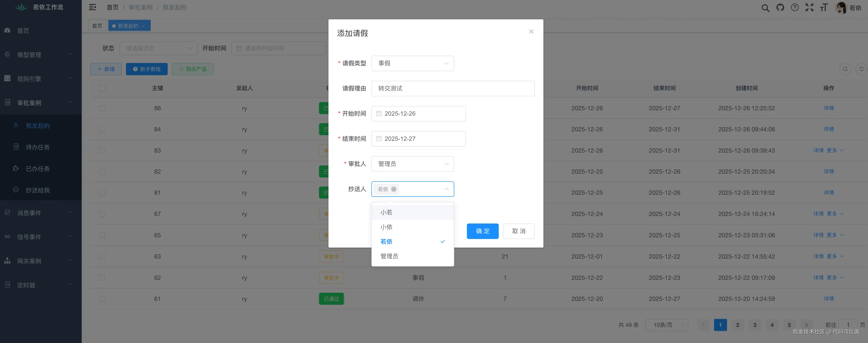Close the 添加请假 dialog
Screen dimensions: 868x343
[x=531, y=32]
